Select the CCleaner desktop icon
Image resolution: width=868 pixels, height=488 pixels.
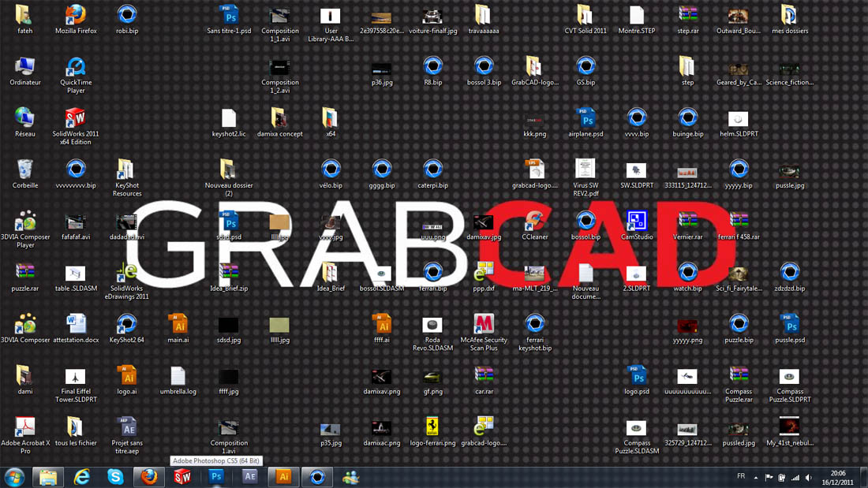(535, 225)
